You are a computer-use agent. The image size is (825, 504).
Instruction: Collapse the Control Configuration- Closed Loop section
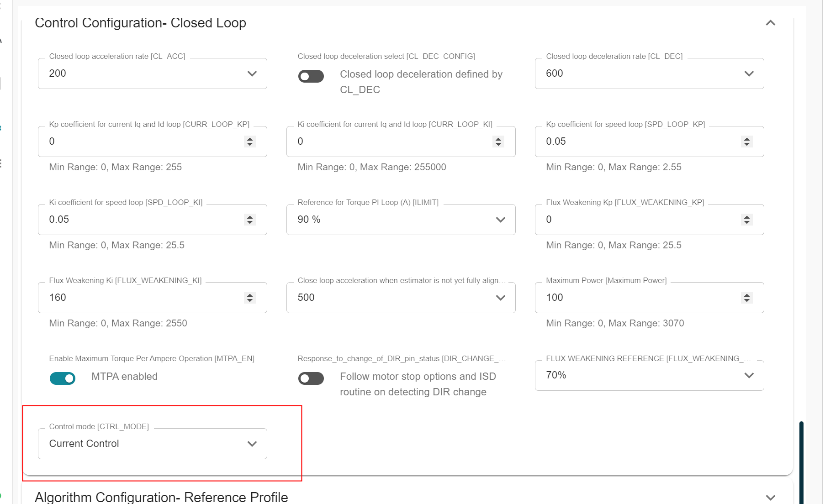click(x=770, y=23)
